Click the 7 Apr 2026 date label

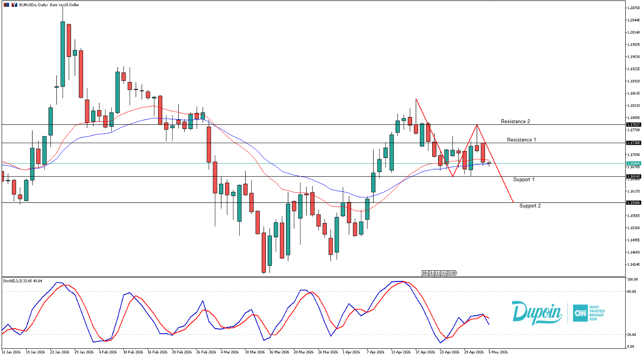click(375, 352)
